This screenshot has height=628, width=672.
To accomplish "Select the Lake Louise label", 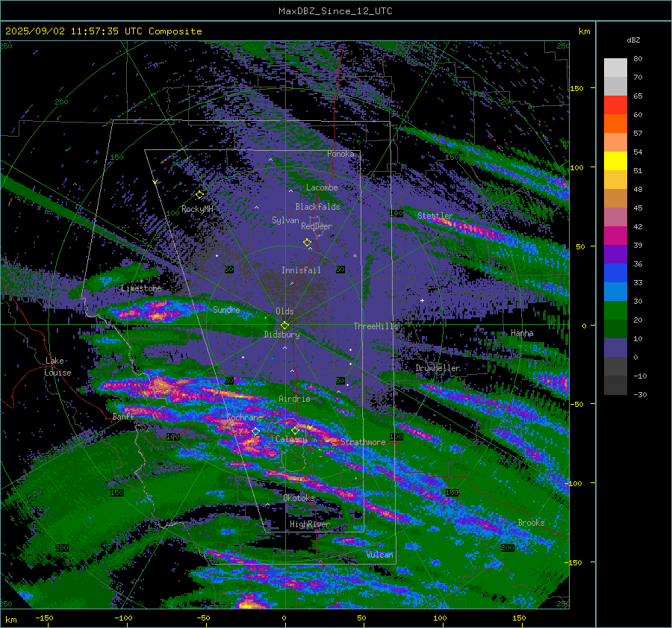I will pos(57,367).
